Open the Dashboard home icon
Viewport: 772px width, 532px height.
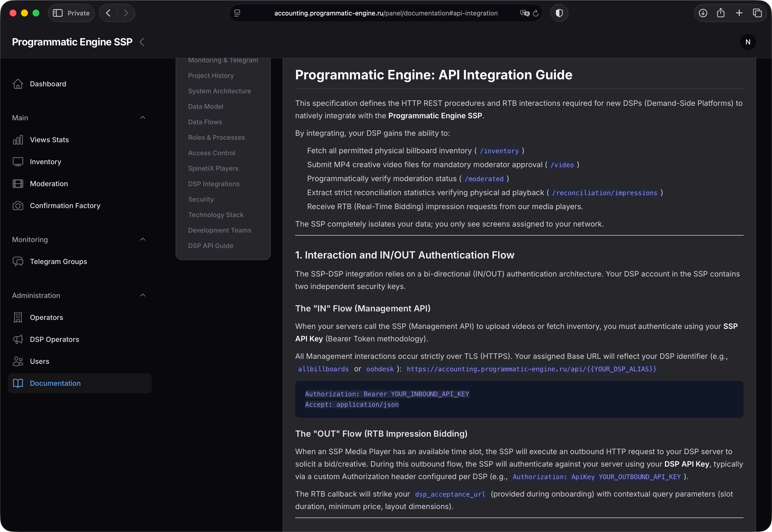tap(18, 84)
